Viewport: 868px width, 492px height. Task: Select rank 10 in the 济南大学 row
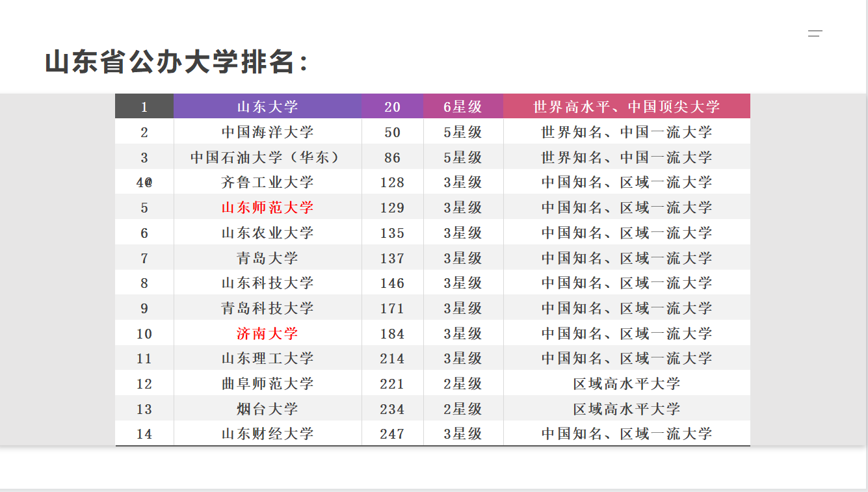pyautogui.click(x=144, y=333)
